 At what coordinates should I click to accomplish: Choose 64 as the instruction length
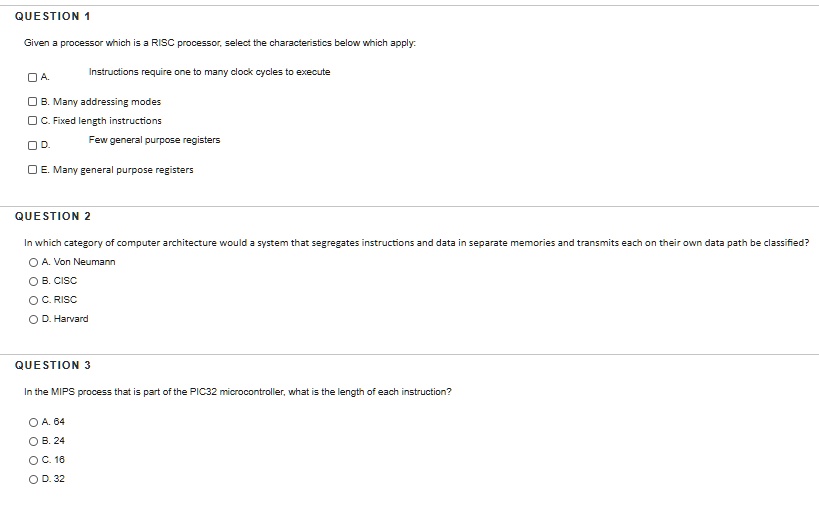(33, 422)
